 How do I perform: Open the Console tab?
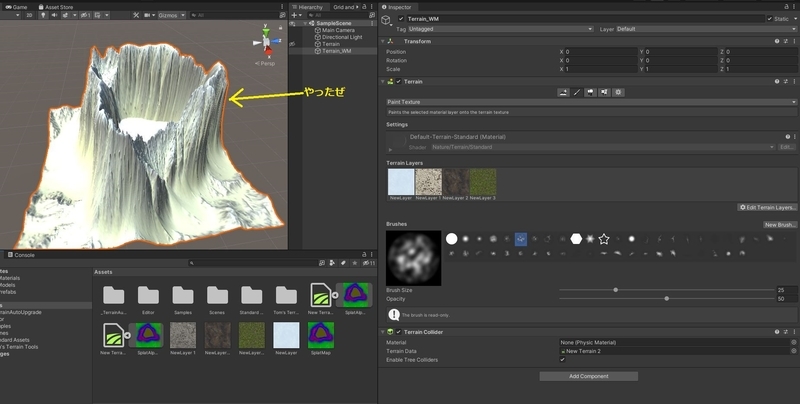coord(21,255)
